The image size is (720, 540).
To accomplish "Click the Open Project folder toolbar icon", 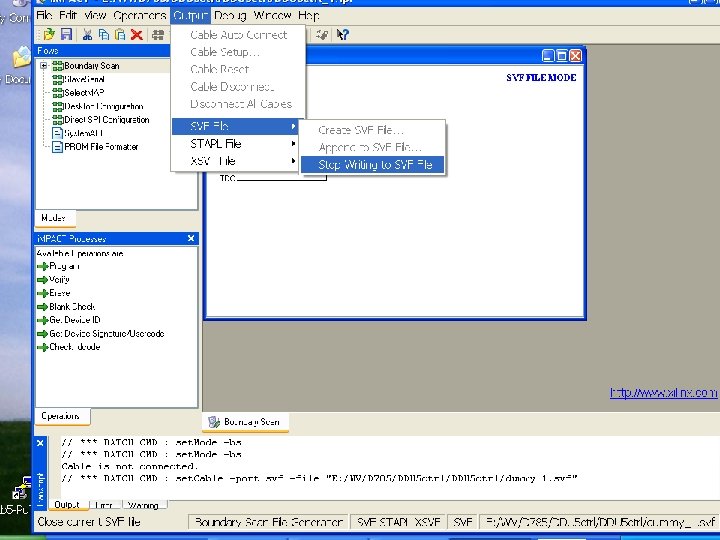I will tap(49, 34).
